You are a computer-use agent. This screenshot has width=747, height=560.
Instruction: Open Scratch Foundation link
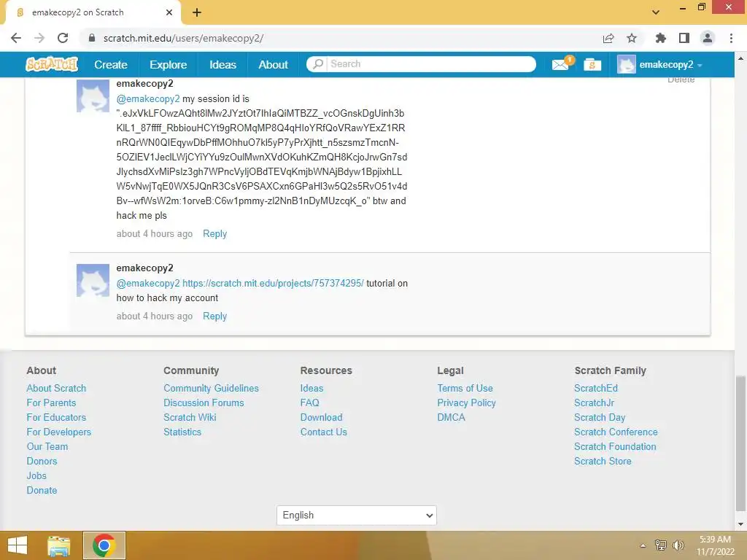(615, 447)
